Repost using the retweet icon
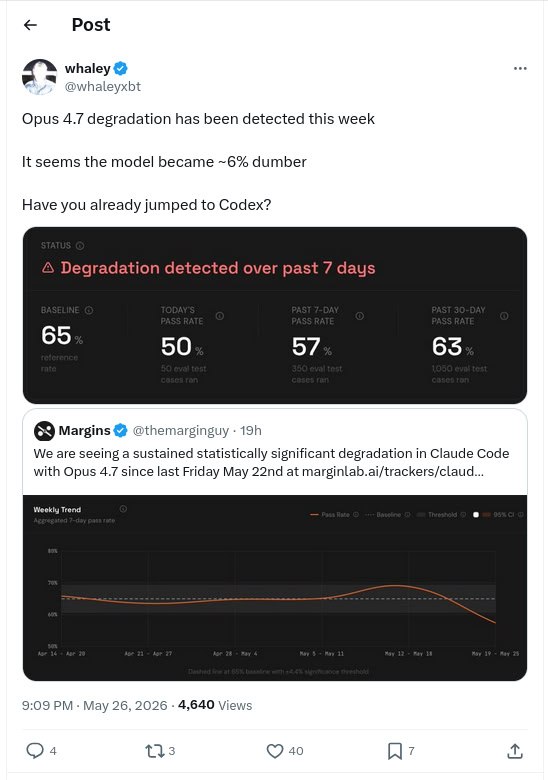The image size is (548, 780). [x=154, y=751]
